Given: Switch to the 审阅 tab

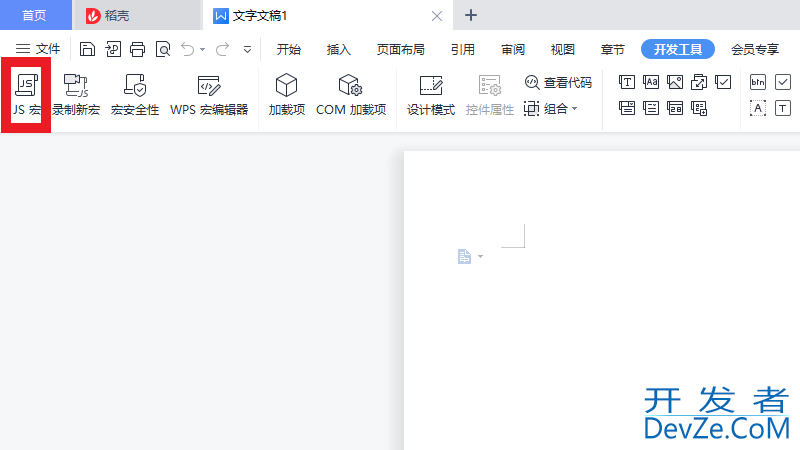Looking at the screenshot, I should [513, 49].
